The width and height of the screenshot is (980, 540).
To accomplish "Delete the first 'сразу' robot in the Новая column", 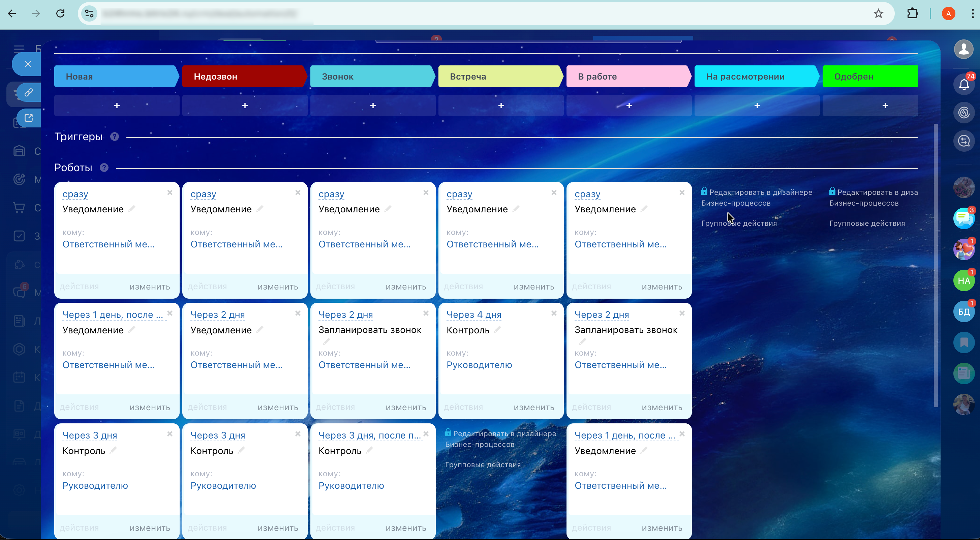I will (x=170, y=192).
